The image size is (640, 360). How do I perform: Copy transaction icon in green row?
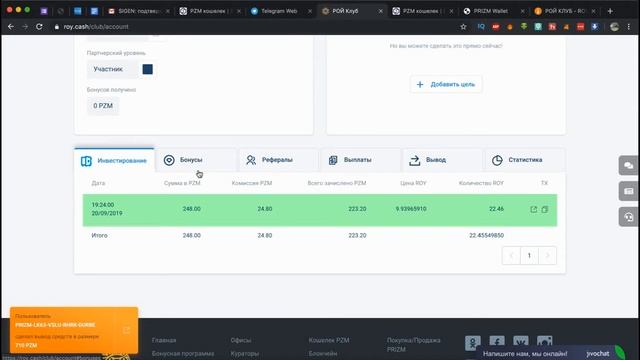pos(544,209)
